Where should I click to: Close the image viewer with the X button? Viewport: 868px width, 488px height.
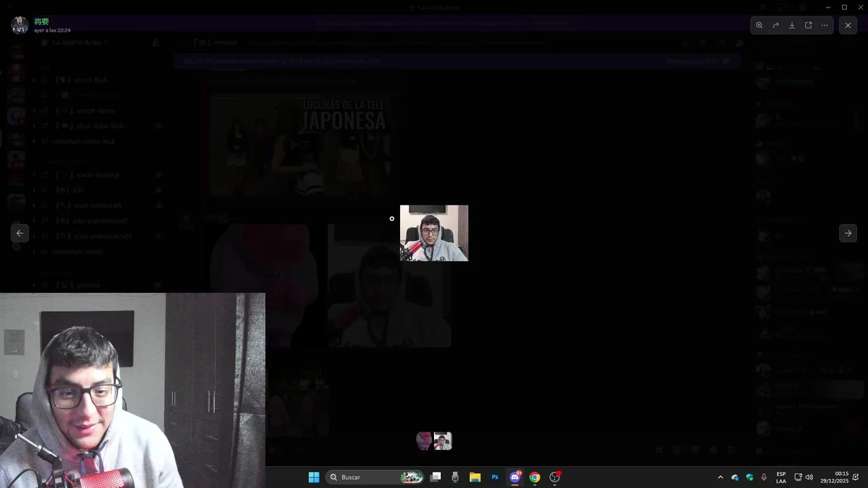click(848, 25)
